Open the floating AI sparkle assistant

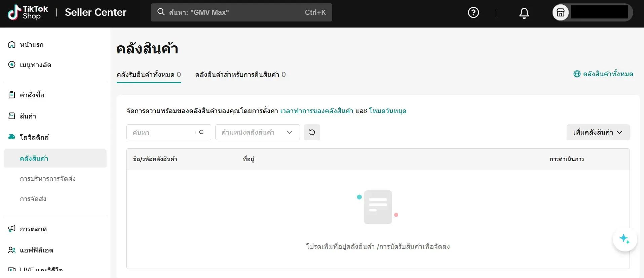625,239
